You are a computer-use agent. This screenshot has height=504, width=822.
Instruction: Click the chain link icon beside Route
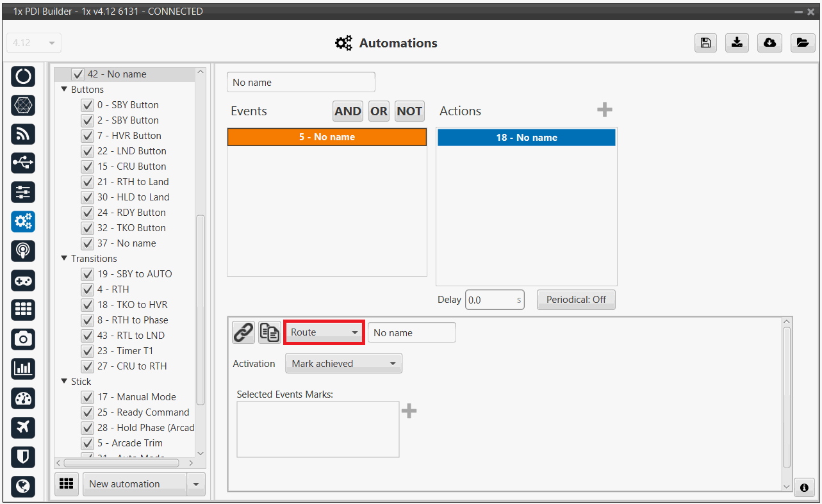pos(243,332)
